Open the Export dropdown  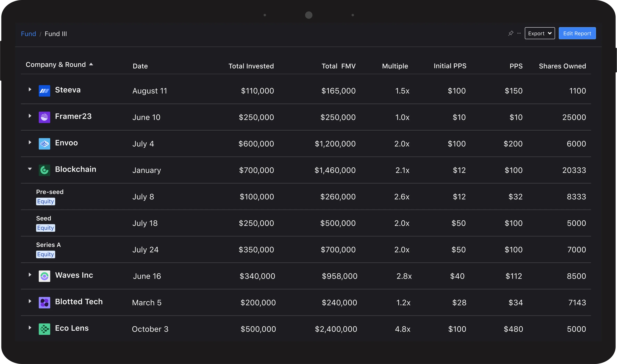click(x=540, y=33)
